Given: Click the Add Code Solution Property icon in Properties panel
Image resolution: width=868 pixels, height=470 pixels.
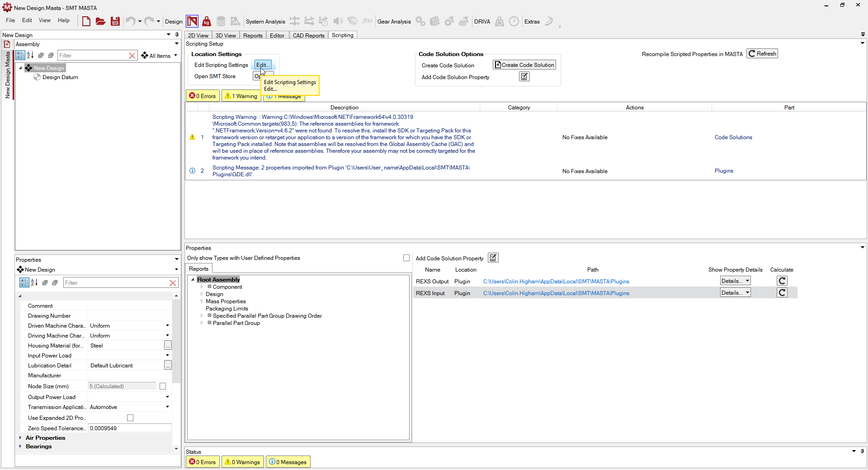Looking at the screenshot, I should [493, 258].
